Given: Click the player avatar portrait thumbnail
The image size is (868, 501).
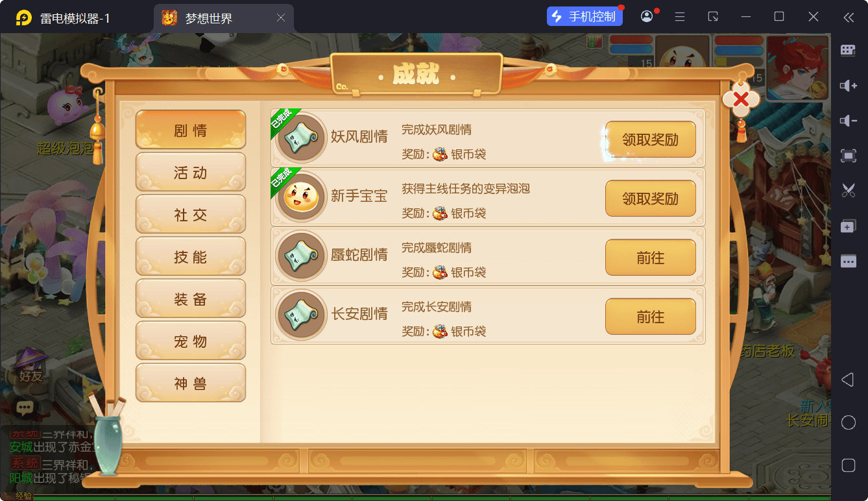Looking at the screenshot, I should (x=798, y=67).
